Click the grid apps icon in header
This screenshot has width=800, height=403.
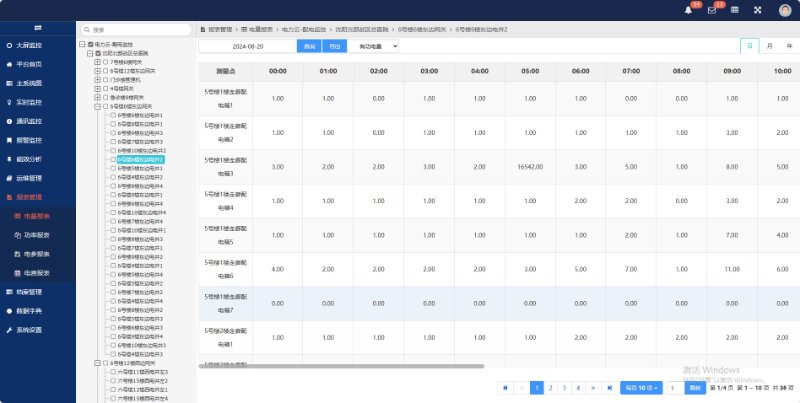click(736, 10)
